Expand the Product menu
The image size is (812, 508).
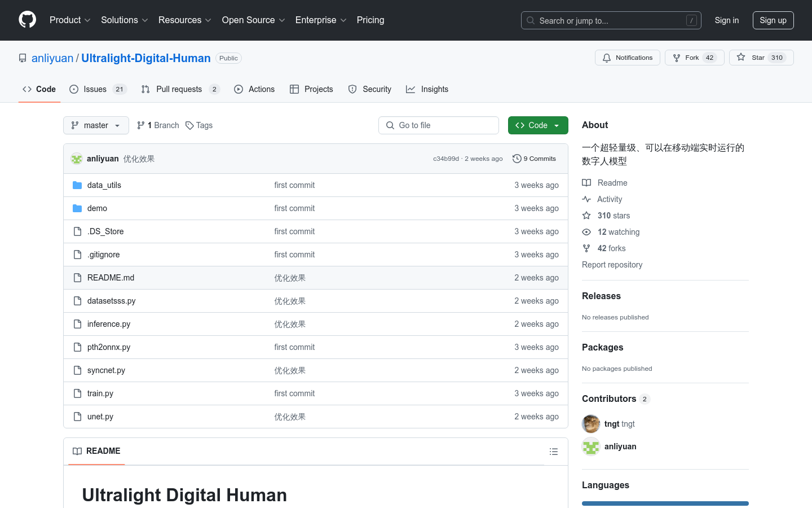coord(70,20)
